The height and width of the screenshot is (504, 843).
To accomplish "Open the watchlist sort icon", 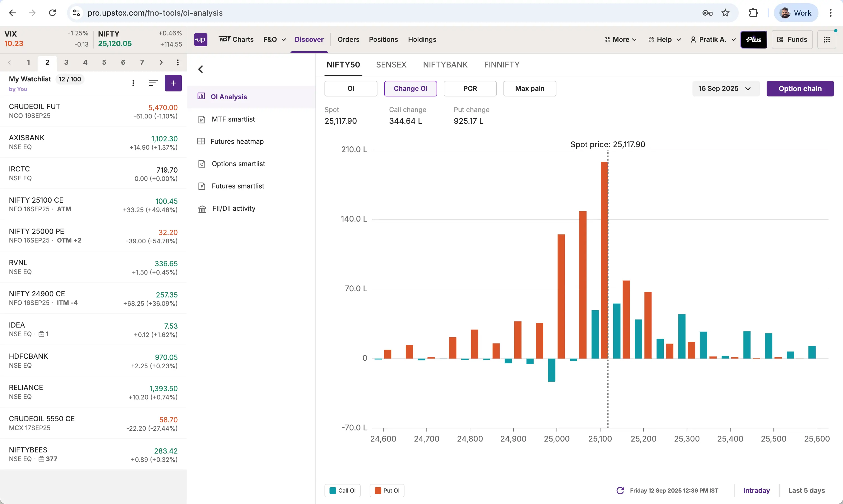I will coord(153,83).
